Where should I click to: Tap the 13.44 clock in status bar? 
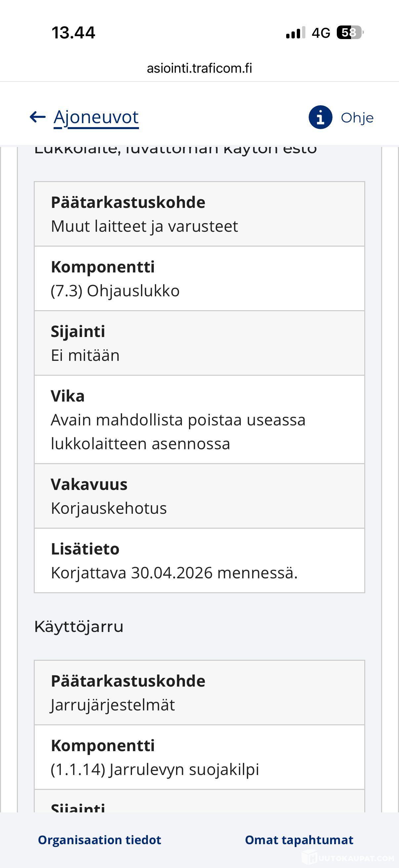[73, 33]
